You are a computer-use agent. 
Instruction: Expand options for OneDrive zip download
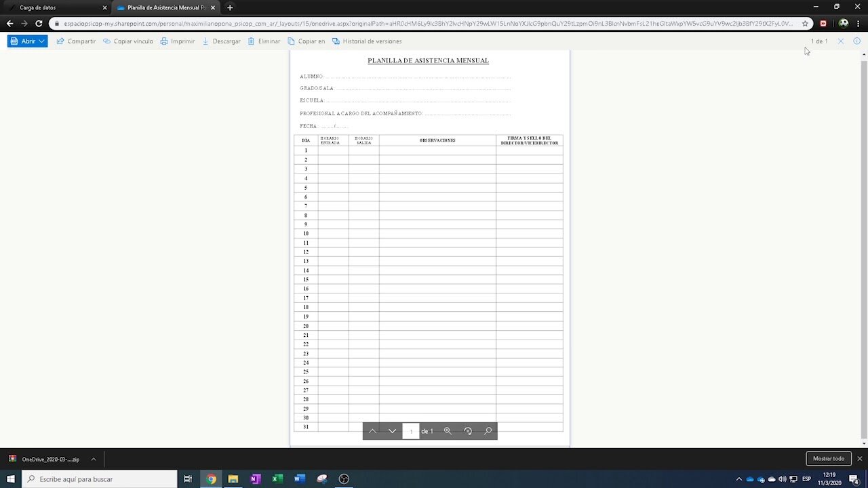[x=94, y=459]
